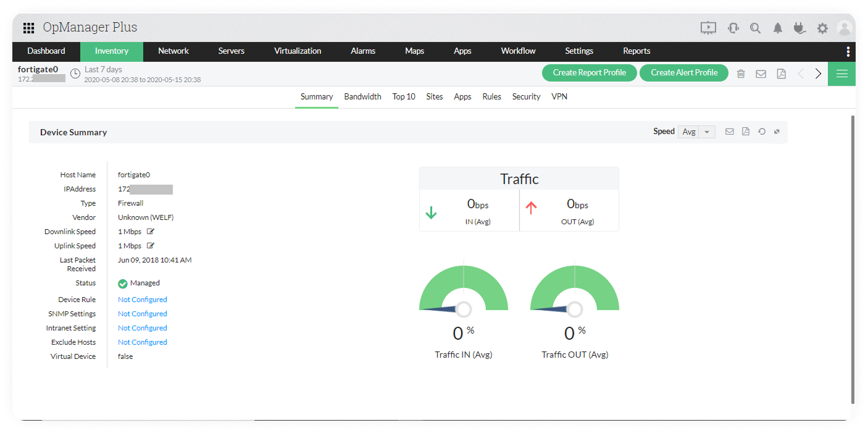Export the device report as PDF
The image size is (868, 433).
[x=781, y=74]
